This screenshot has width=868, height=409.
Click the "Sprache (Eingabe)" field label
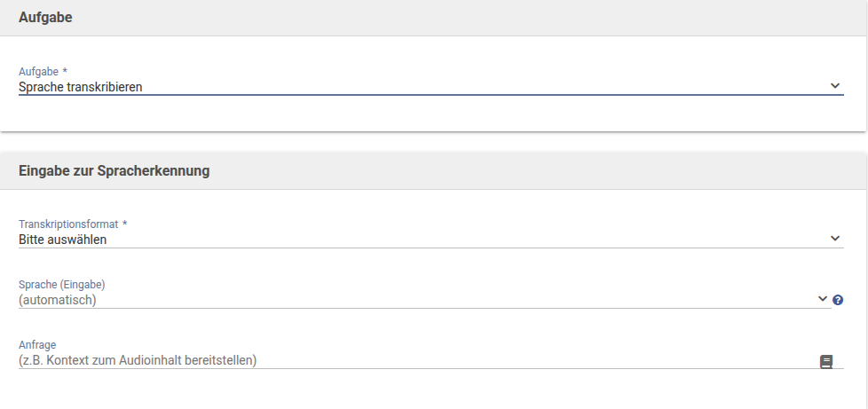pos(62,285)
